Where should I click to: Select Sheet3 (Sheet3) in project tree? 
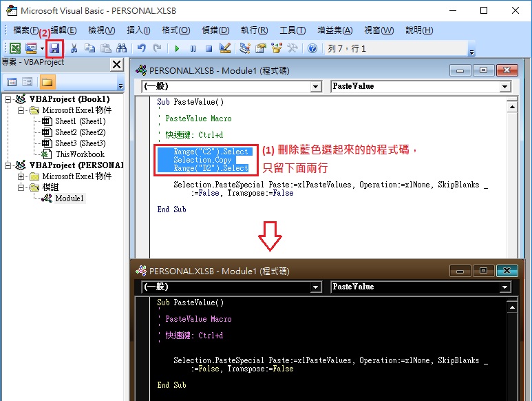pos(81,143)
